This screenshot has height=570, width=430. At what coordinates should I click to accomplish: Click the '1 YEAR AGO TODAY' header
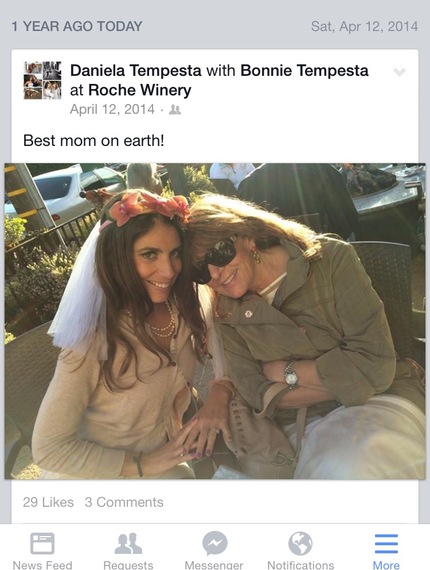coord(77,26)
